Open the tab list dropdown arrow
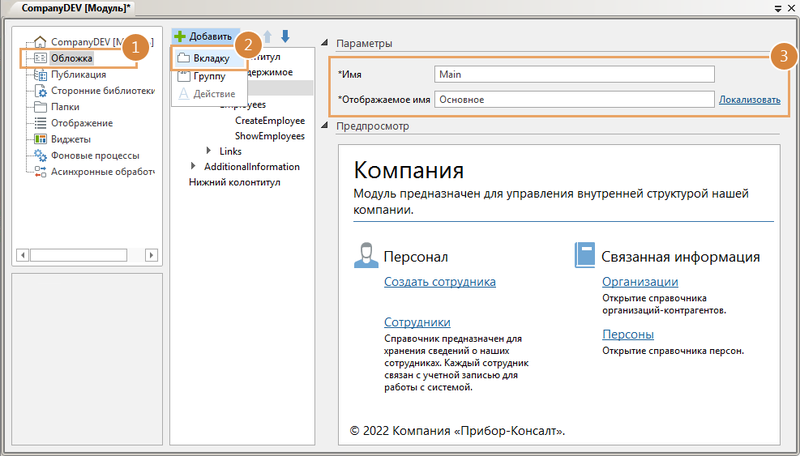 tap(778, 8)
